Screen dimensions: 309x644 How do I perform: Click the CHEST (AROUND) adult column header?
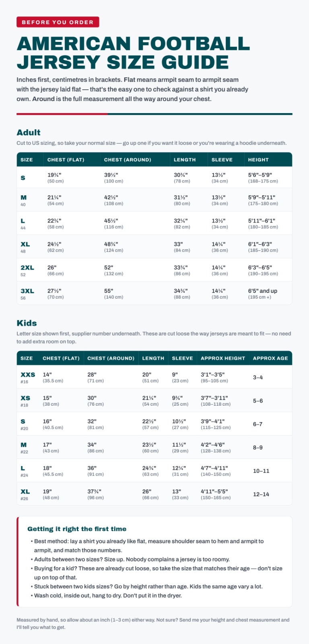pyautogui.click(x=128, y=160)
